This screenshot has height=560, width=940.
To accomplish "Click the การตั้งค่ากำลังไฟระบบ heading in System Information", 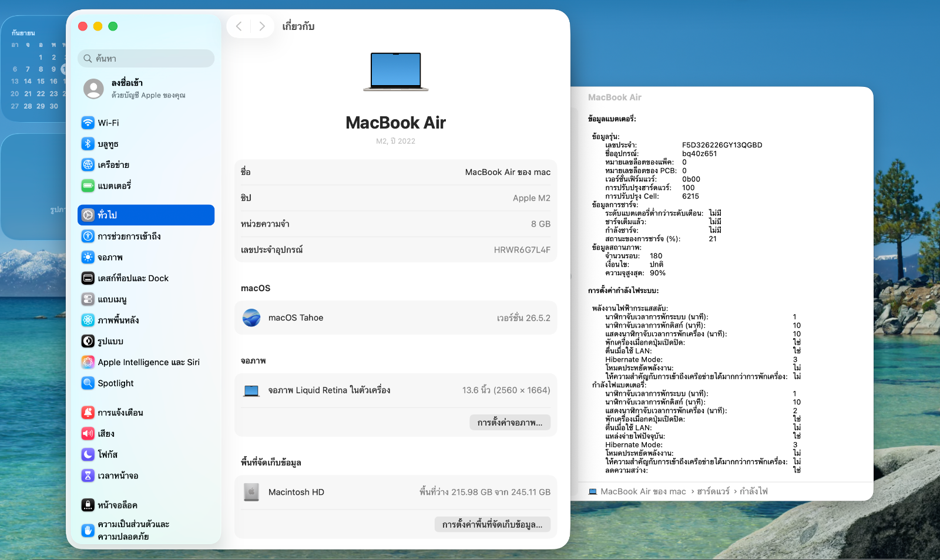I will click(623, 291).
